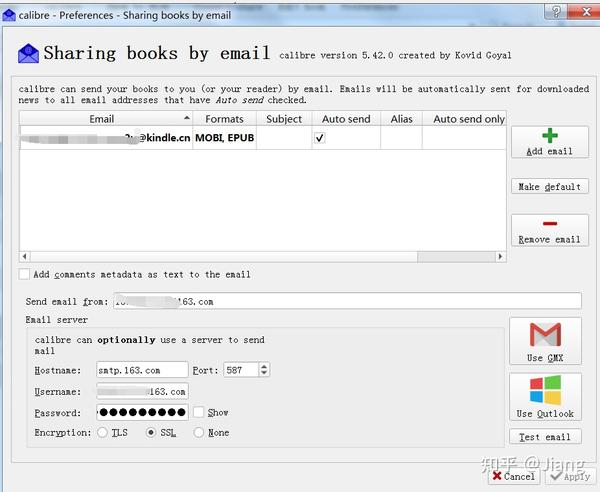Click the Auto send only column header
Screen dimensions: 600x492
tap(465, 119)
